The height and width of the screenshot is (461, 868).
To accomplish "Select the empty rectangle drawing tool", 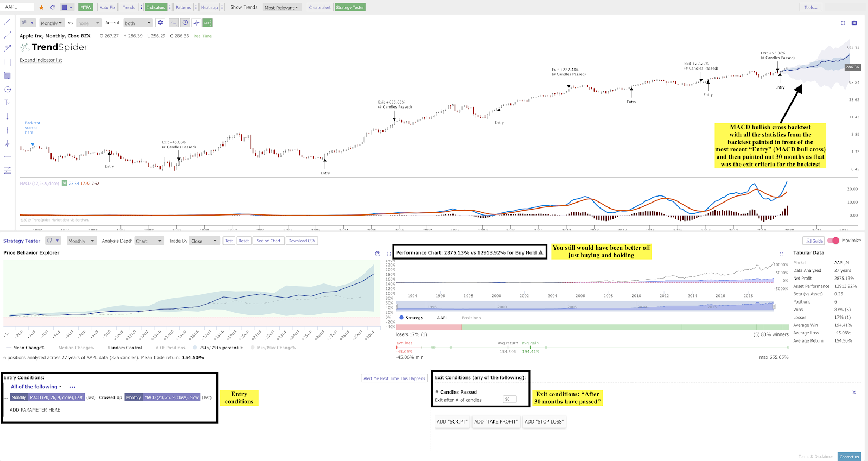I will pos(7,62).
